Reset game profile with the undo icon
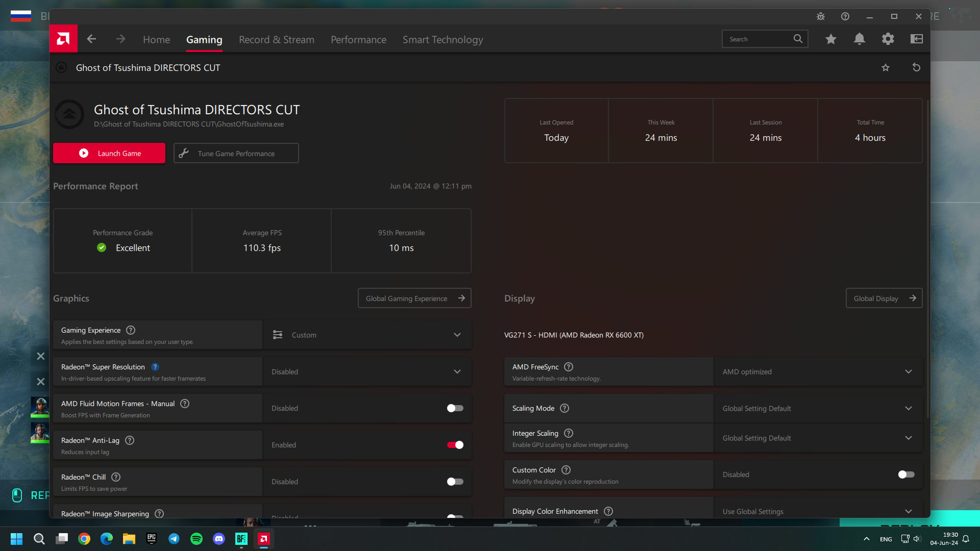The image size is (980, 551). (916, 67)
